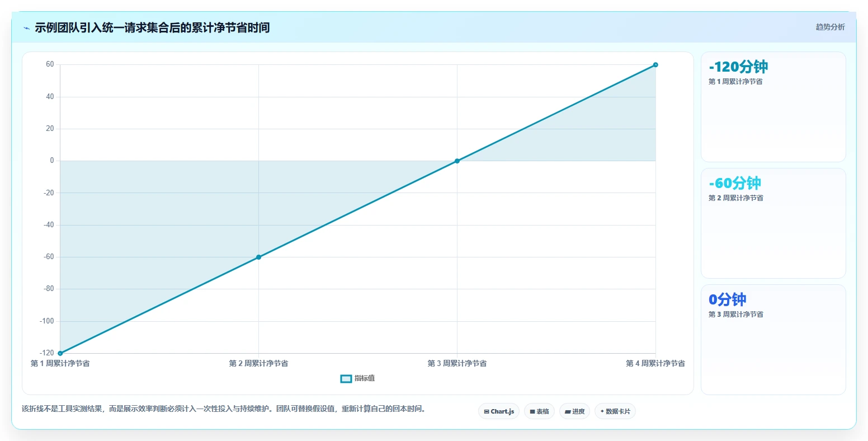The width and height of the screenshot is (868, 441).
Task: Open the 0分钟 stat card
Action: 773,340
